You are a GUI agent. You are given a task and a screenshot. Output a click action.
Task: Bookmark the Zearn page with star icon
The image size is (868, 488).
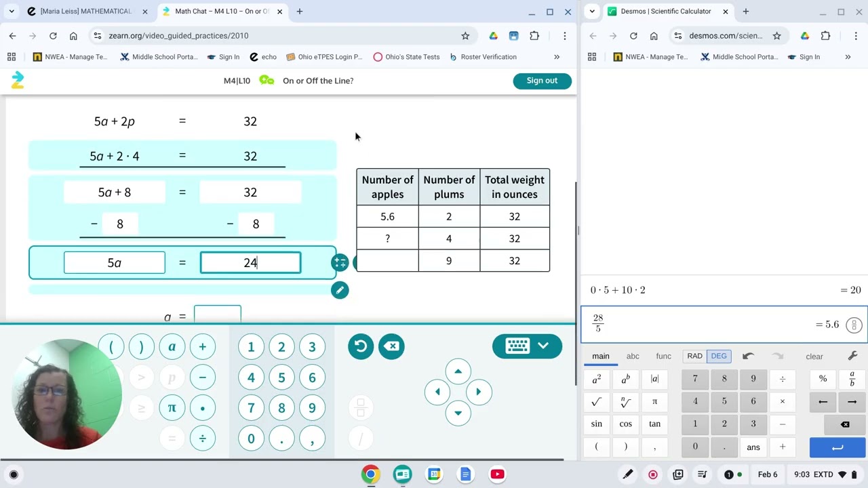[465, 36]
